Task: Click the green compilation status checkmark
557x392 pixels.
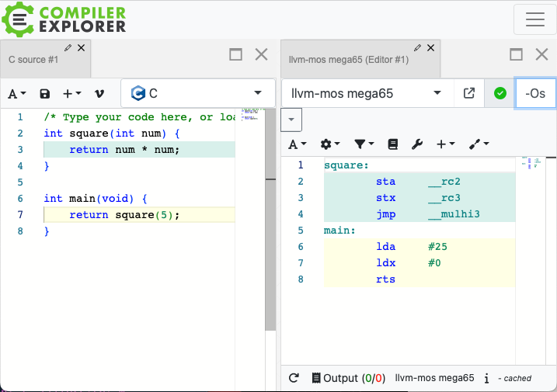Action: coord(500,93)
